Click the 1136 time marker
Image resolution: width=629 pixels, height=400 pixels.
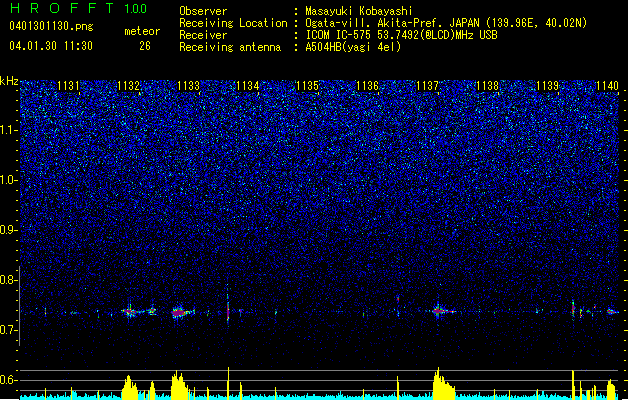coord(367,86)
